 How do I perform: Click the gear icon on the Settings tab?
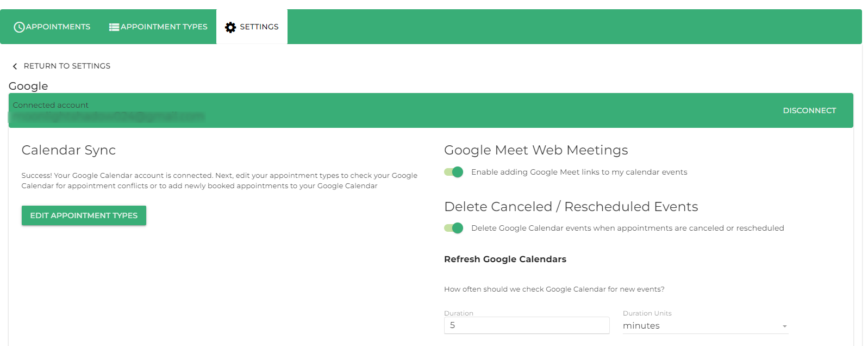pos(230,26)
